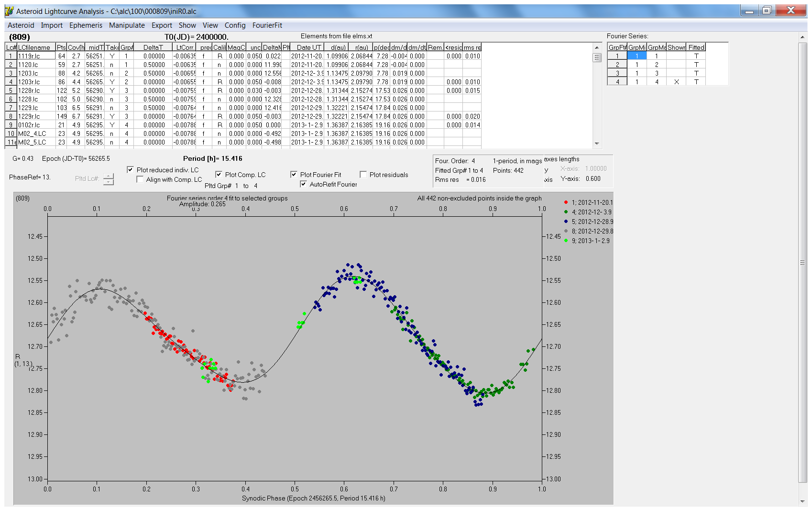Click the Amplitude: 0.265 plot label

pyautogui.click(x=202, y=204)
